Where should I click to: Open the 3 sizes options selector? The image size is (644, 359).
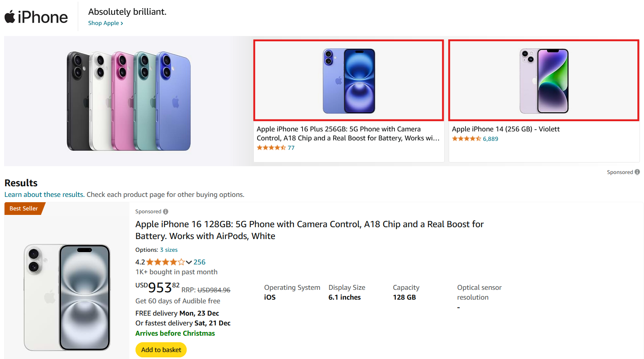pyautogui.click(x=169, y=250)
